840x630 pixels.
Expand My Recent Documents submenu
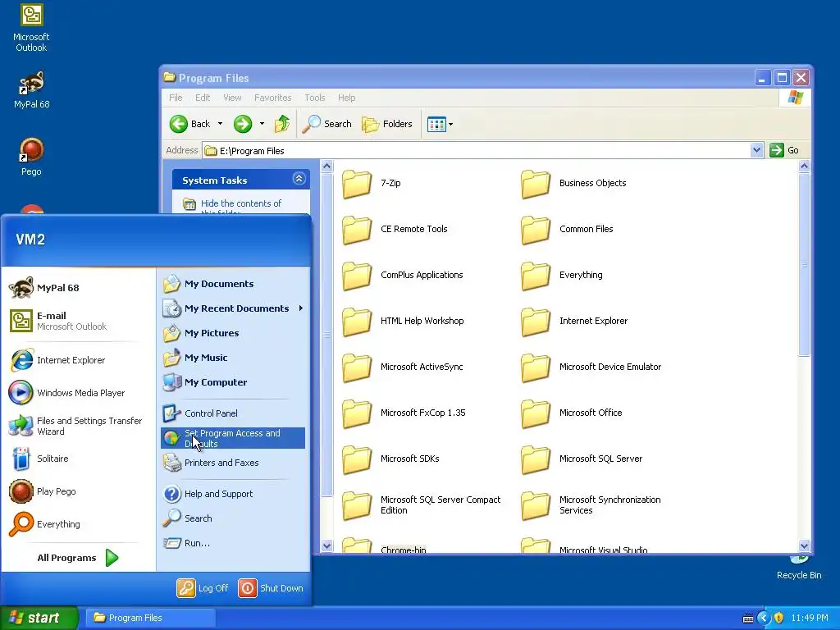pos(233,308)
